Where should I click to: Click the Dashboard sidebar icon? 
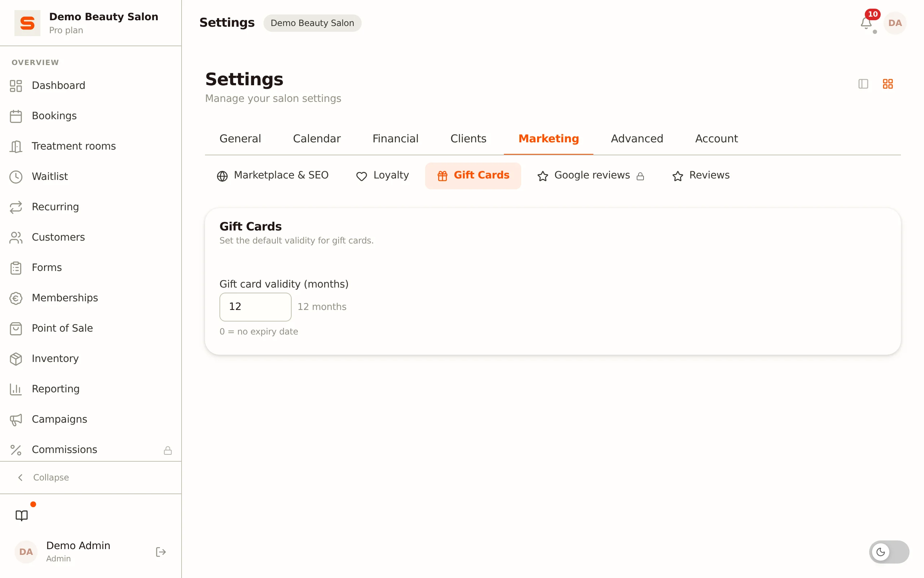pyautogui.click(x=16, y=86)
